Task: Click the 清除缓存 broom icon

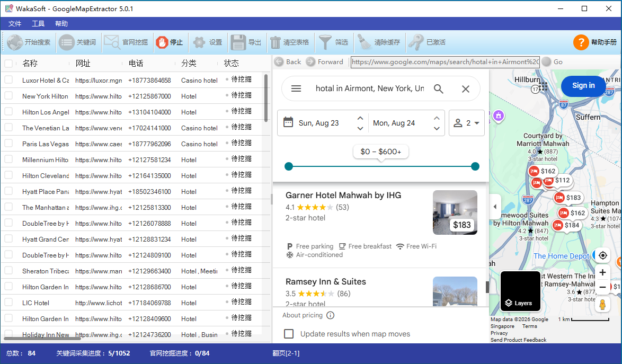Action: pos(363,42)
